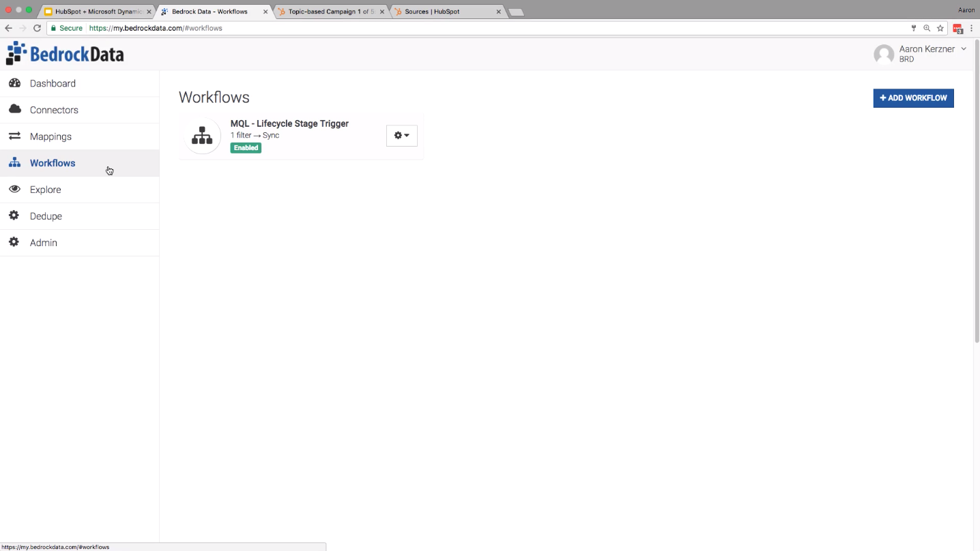980x551 pixels.
Task: Go forward with the browser forward arrow
Action: pos(23,28)
